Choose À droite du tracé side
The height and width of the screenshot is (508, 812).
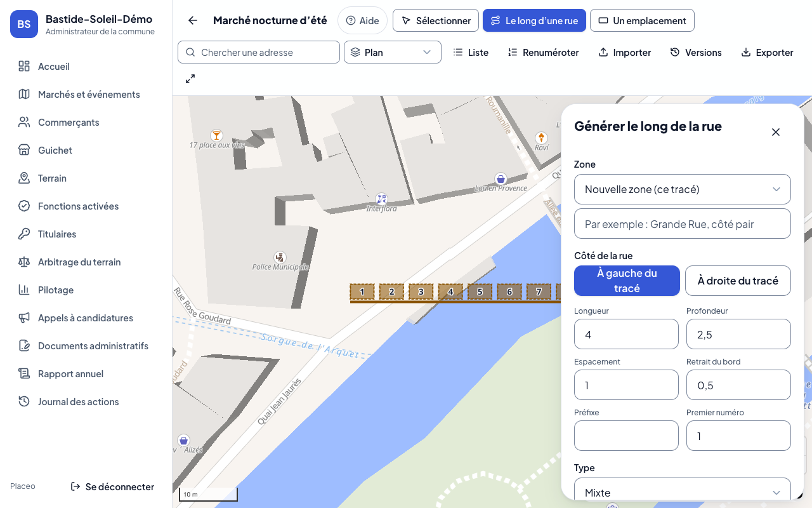point(738,281)
